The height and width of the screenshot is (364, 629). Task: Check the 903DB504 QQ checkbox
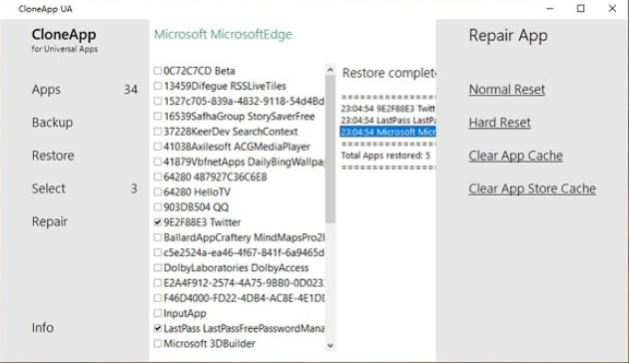(x=158, y=206)
